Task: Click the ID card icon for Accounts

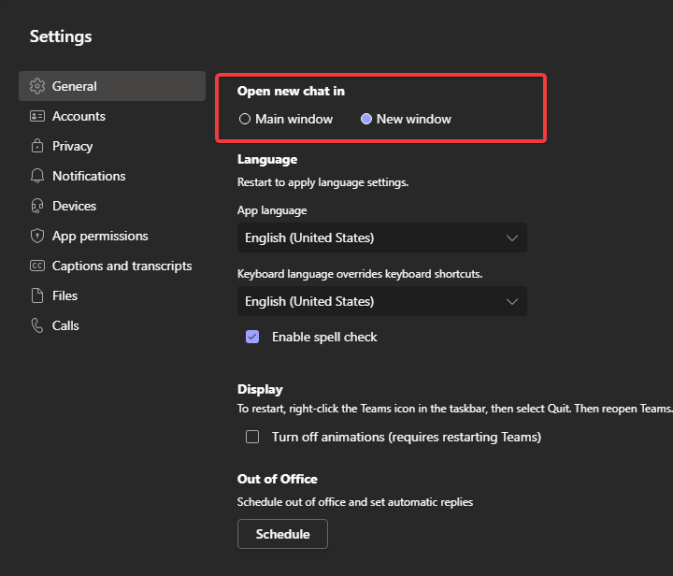Action: pyautogui.click(x=37, y=116)
